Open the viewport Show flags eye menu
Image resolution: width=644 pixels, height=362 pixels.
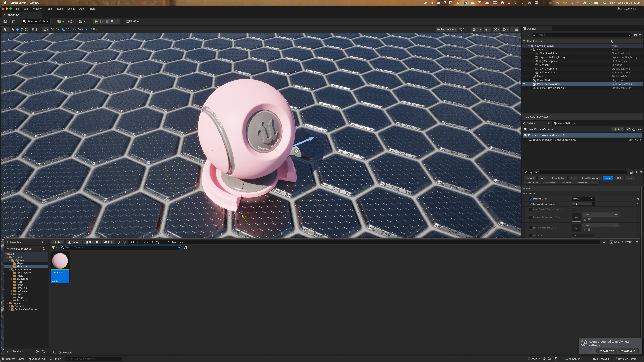[488, 29]
